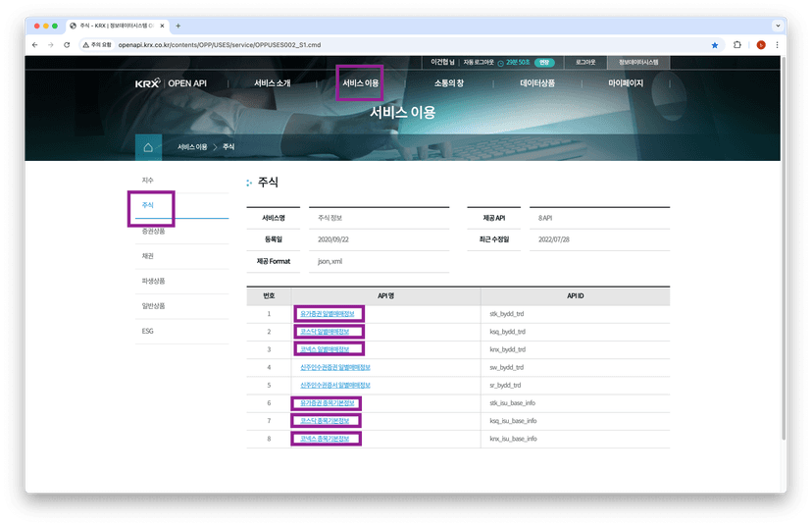Open the 신주인수권증서 일별매매정보 API link

[x=335, y=385]
